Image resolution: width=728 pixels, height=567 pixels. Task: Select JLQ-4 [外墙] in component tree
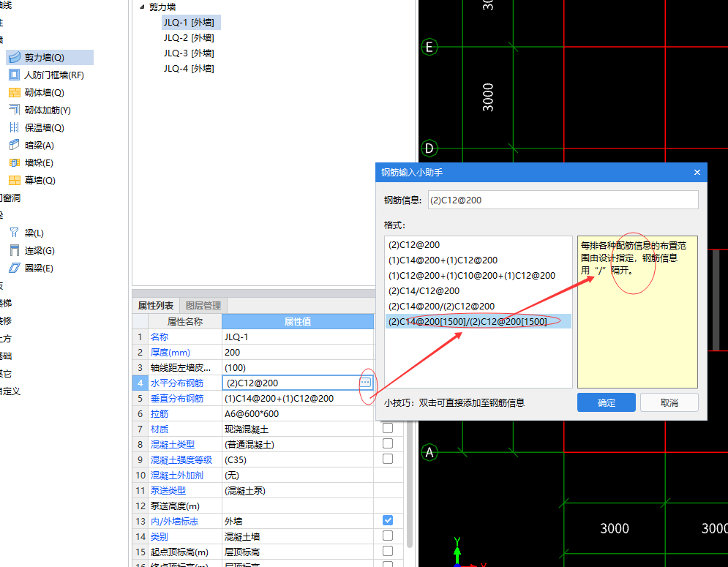189,68
